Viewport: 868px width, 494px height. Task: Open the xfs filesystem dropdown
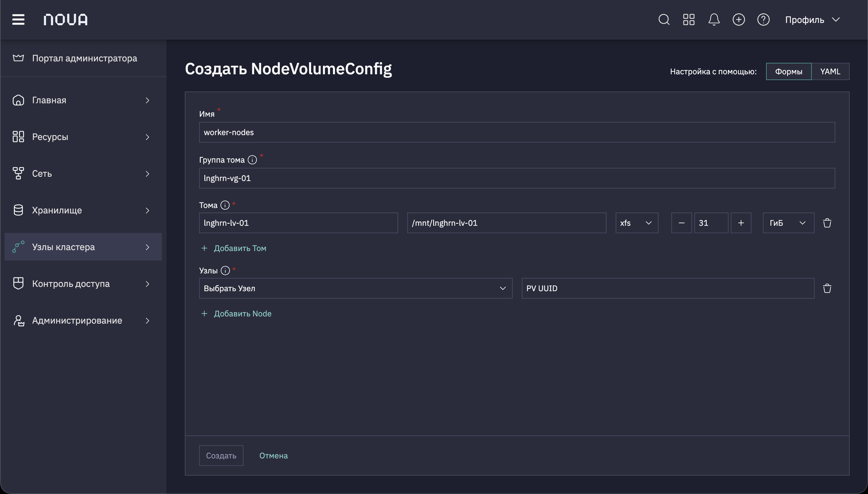point(637,223)
